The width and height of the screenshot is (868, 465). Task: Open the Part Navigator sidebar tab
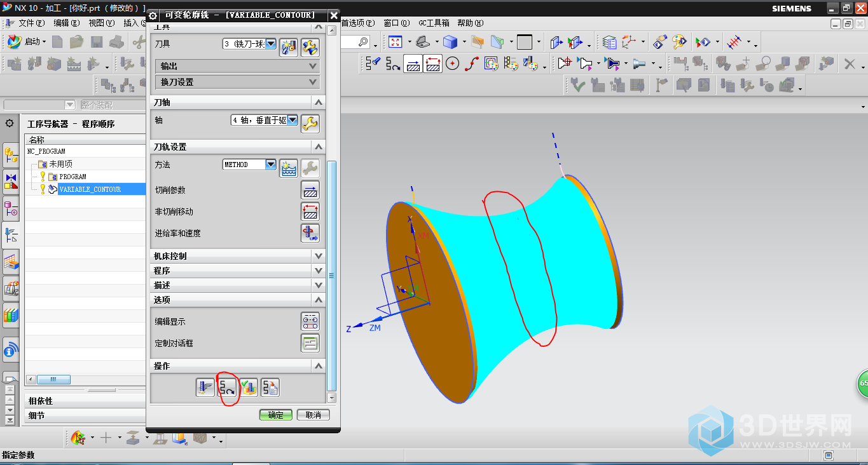point(11,208)
